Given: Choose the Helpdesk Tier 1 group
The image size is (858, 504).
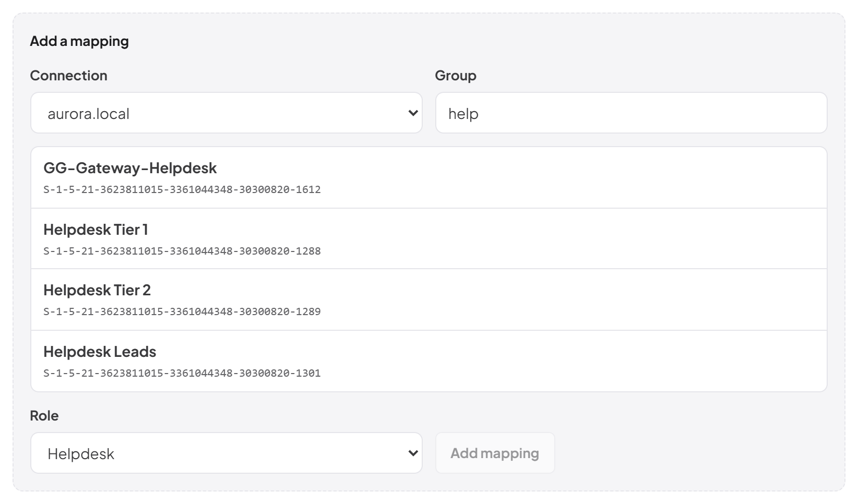Looking at the screenshot, I should (429, 239).
